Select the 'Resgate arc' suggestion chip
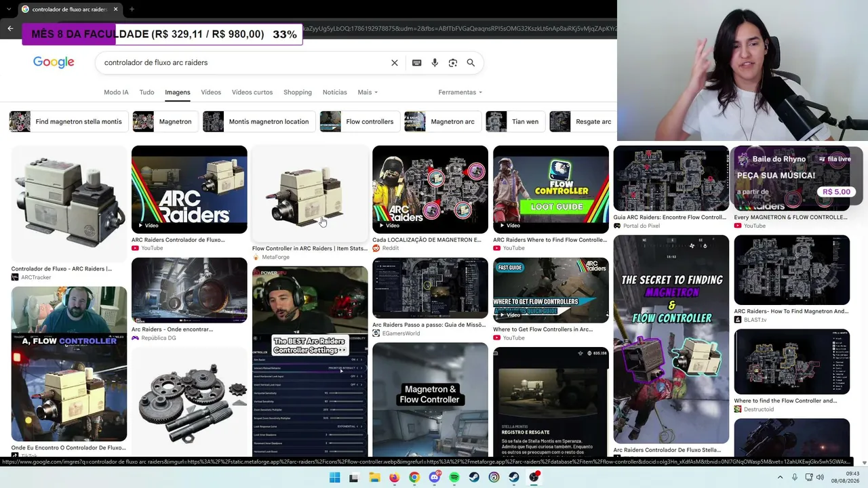 coord(583,122)
